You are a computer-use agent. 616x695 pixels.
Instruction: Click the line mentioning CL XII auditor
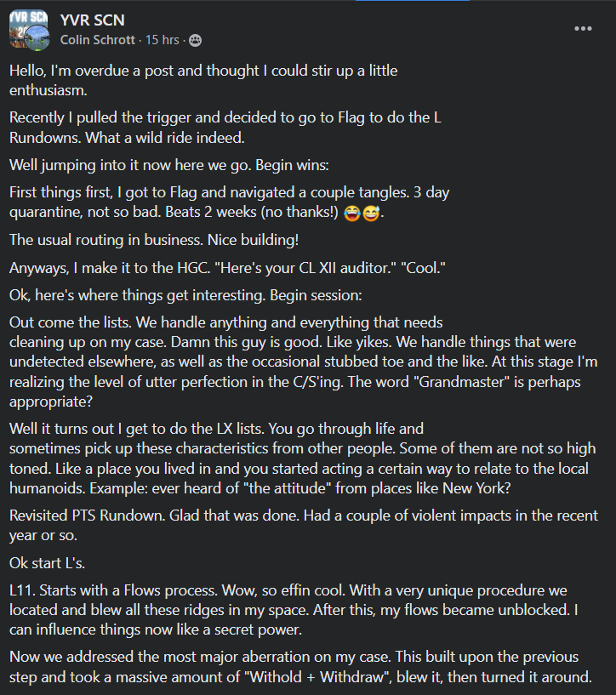(227, 268)
